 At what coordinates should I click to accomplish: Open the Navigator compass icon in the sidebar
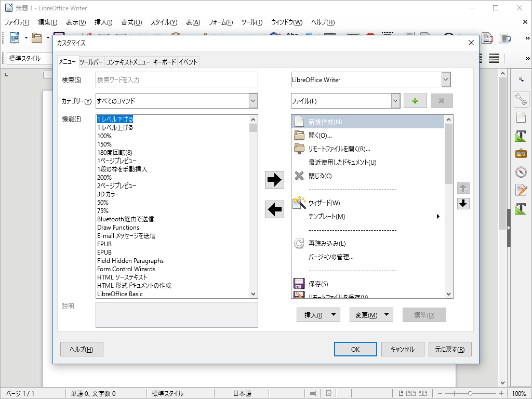(x=521, y=172)
